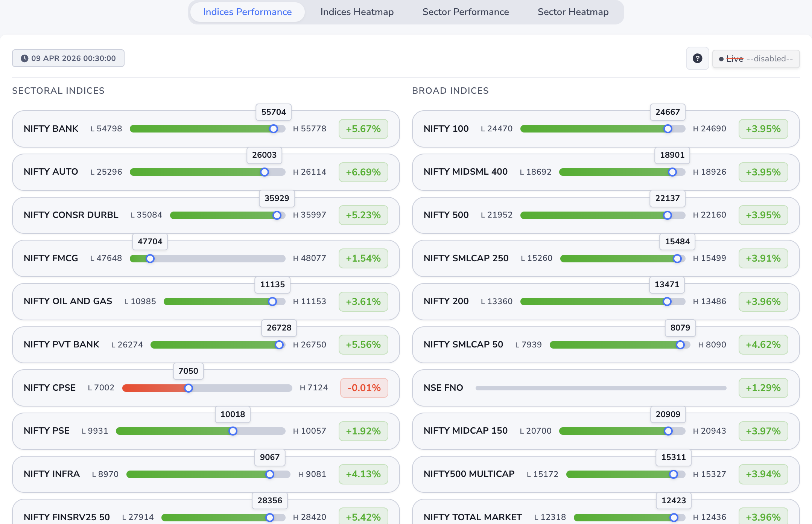
Task: Click the NIFTY 100 range slider handle
Action: (668, 129)
